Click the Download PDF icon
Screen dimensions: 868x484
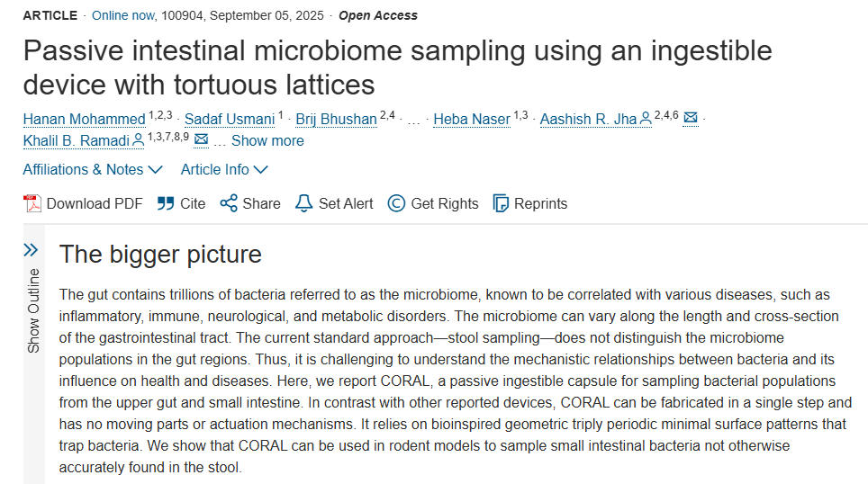click(x=32, y=203)
